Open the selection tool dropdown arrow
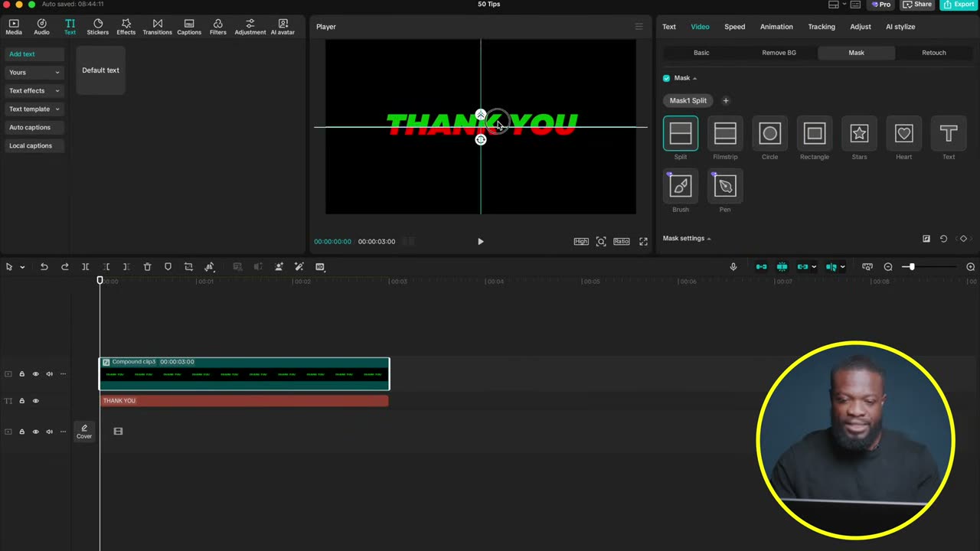980x551 pixels. click(x=22, y=267)
